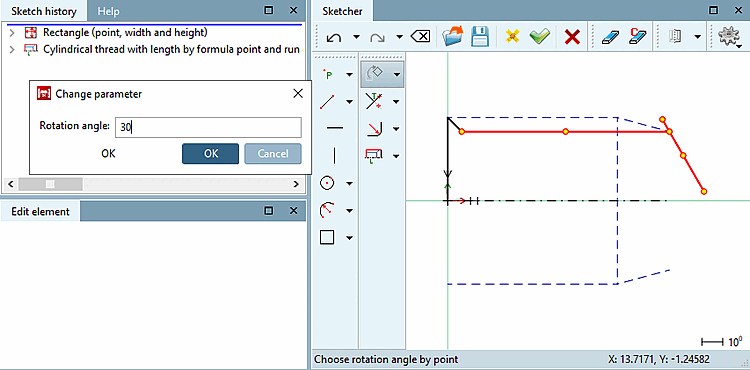Click the X: 13.7171, Y: -1.24582 coordinates readout

[x=658, y=359]
